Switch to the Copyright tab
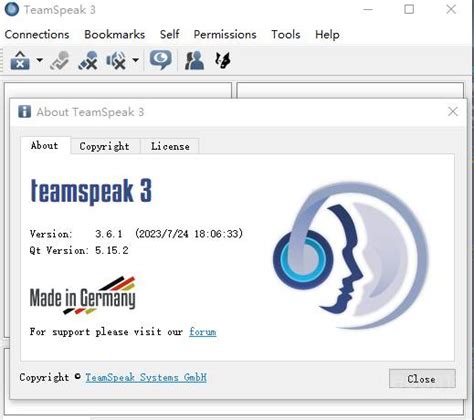This screenshot has height=420, width=474. (x=105, y=146)
